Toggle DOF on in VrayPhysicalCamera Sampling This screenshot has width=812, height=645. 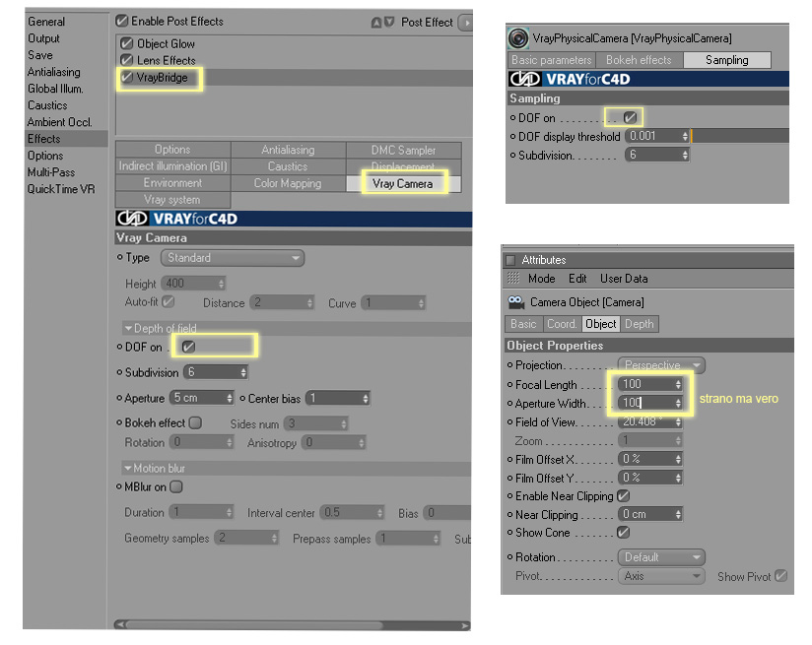(x=630, y=118)
